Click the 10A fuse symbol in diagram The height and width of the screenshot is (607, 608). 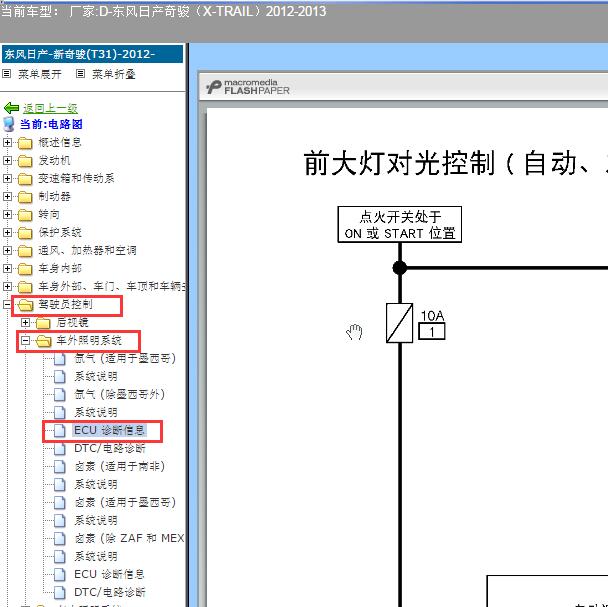pos(399,323)
